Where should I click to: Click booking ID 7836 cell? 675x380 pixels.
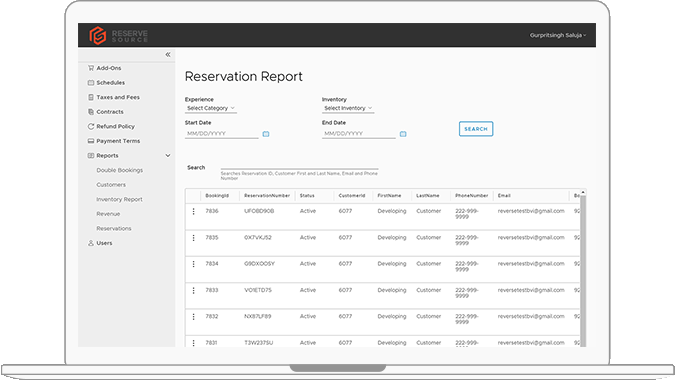point(212,211)
